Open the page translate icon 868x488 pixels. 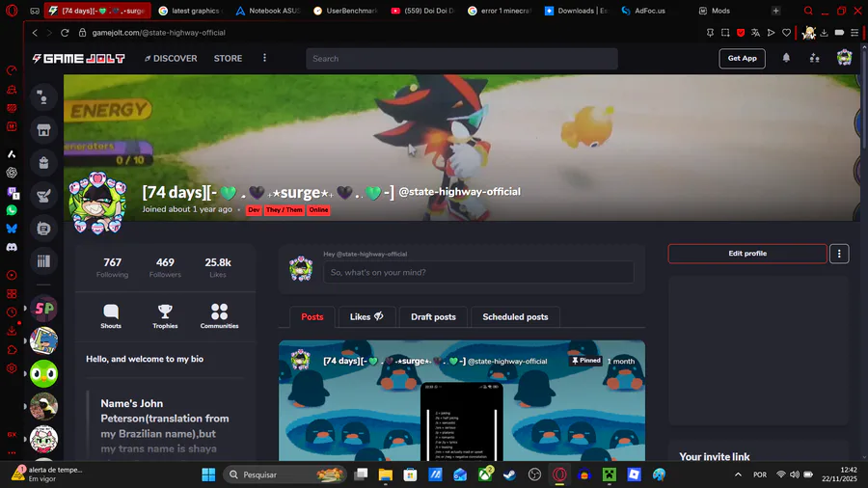pos(755,33)
